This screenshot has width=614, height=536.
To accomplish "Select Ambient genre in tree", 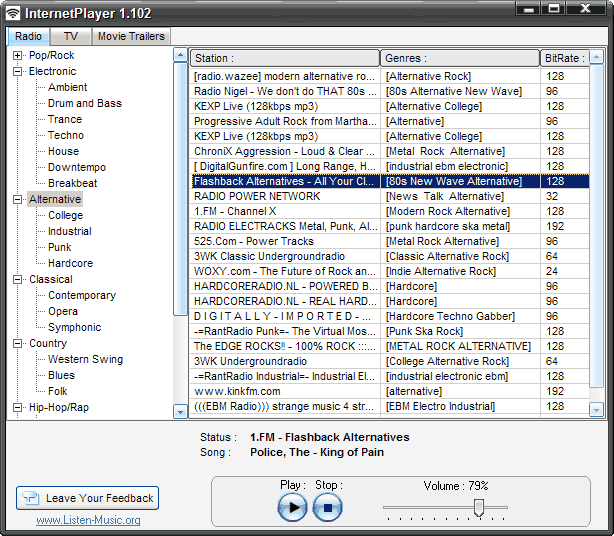I will pos(67,87).
